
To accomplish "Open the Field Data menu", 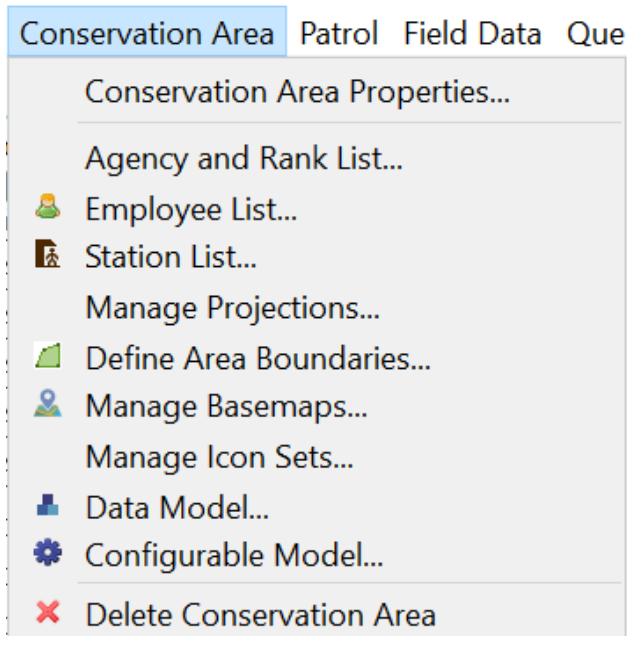I will coord(473,33).
